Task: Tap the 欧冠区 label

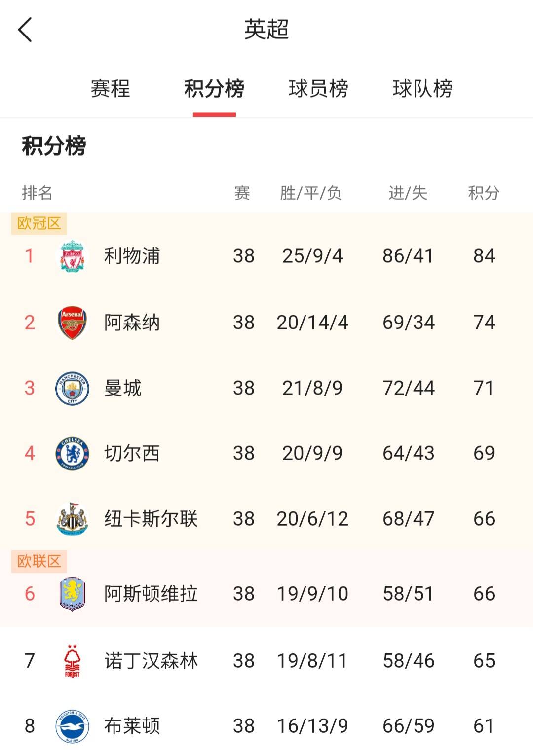Action: 39,223
